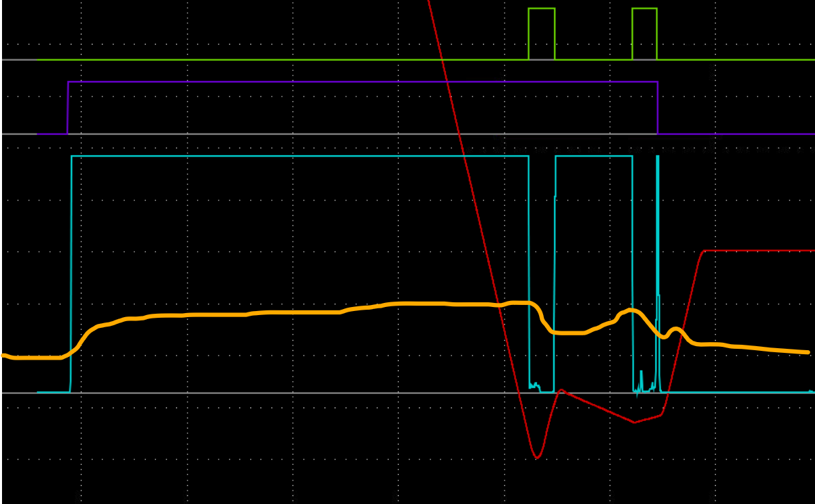This screenshot has height=504, width=815.
Task: Select the purple trace rising edge
Action: click(x=67, y=108)
